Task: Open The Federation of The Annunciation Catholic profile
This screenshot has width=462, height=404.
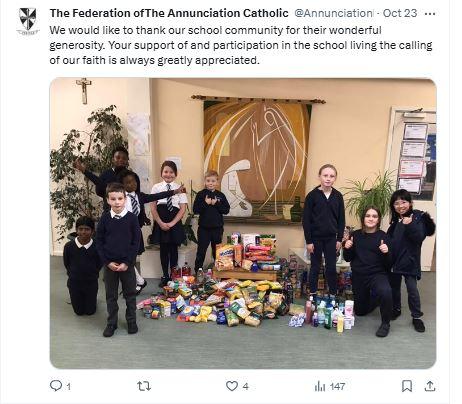Action: [169, 13]
